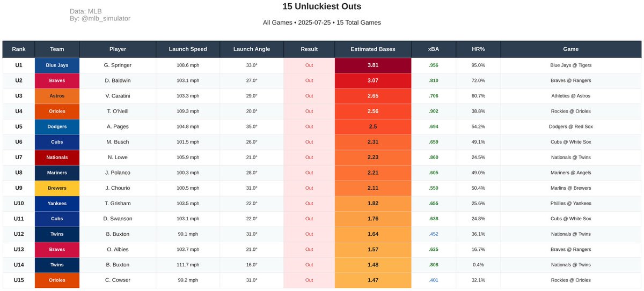Click the Game column header
The image size is (644, 291).
[x=571, y=49]
